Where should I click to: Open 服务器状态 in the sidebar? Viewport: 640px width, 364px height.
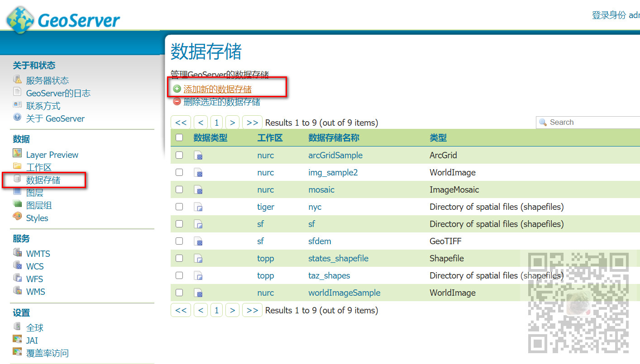48,80
